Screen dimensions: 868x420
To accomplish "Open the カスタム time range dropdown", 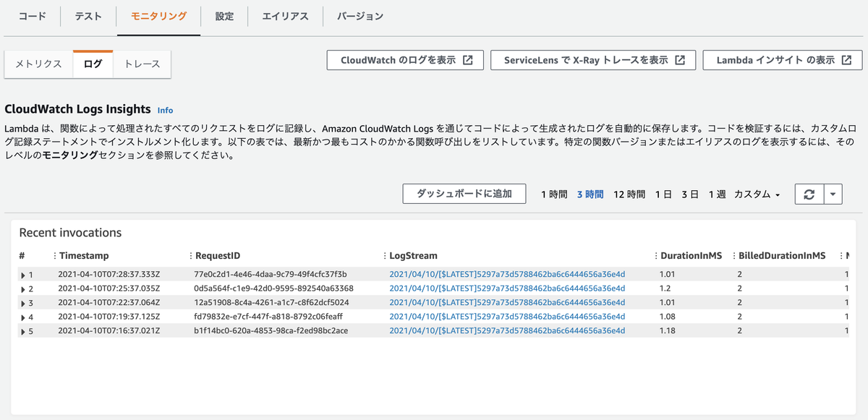I will click(x=757, y=194).
